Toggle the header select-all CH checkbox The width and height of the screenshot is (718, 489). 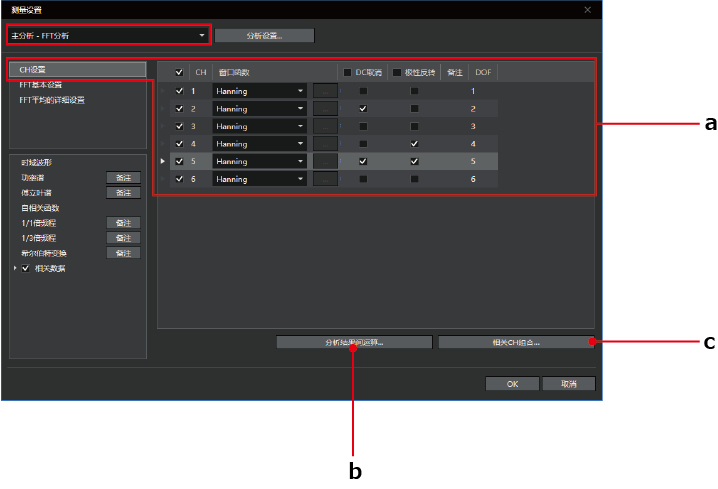pos(179,72)
